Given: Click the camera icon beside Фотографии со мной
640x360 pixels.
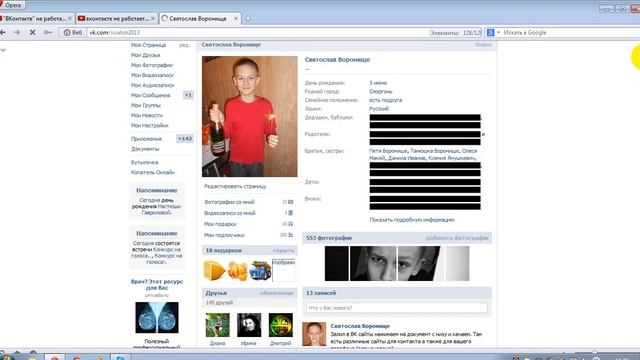Looking at the screenshot, I should [x=291, y=202].
